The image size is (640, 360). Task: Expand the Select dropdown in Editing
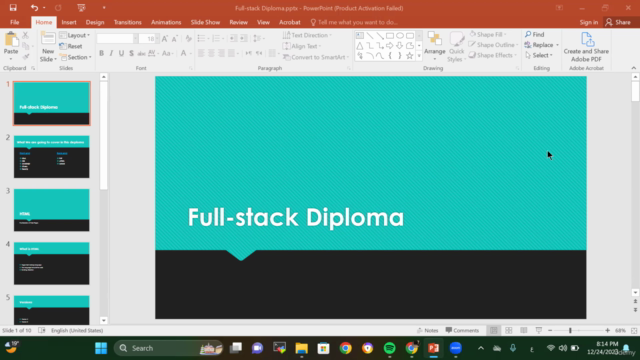539,55
